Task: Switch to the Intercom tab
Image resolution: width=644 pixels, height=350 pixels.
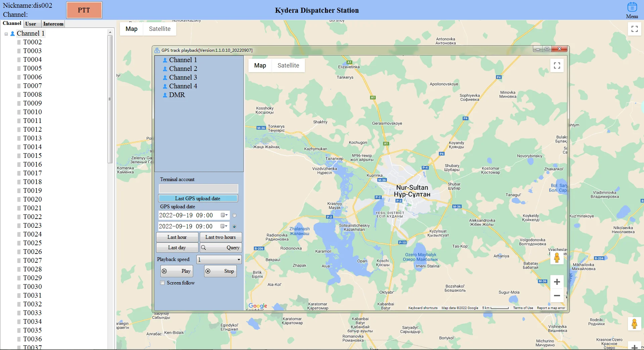Action: point(53,24)
